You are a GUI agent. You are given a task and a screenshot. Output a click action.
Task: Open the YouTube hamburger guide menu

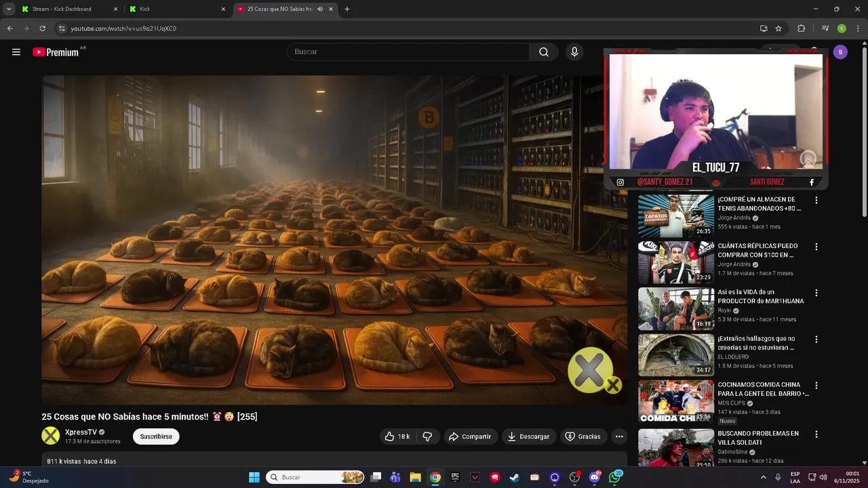(x=16, y=52)
